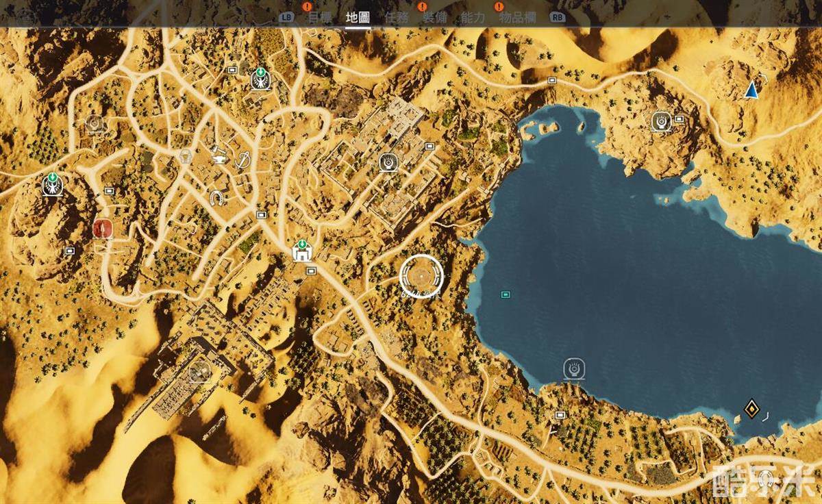822x504 pixels.
Task: Select the weaver bow shop icon
Action: point(243,160)
